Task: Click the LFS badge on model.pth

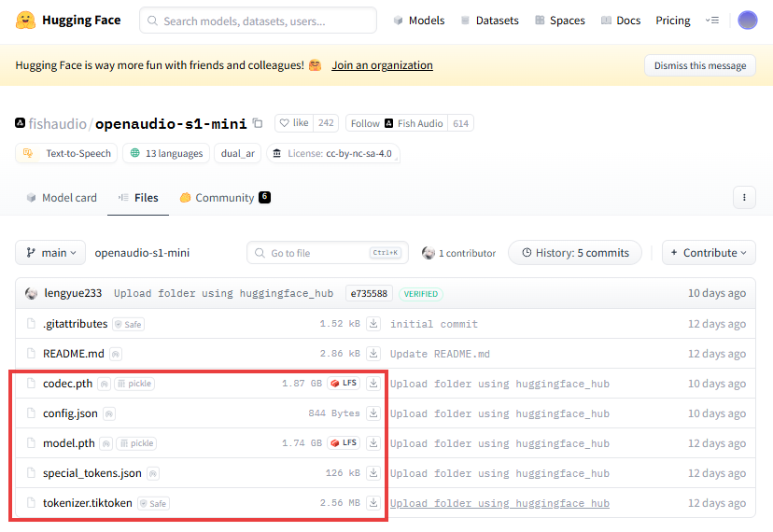Action: (x=344, y=442)
